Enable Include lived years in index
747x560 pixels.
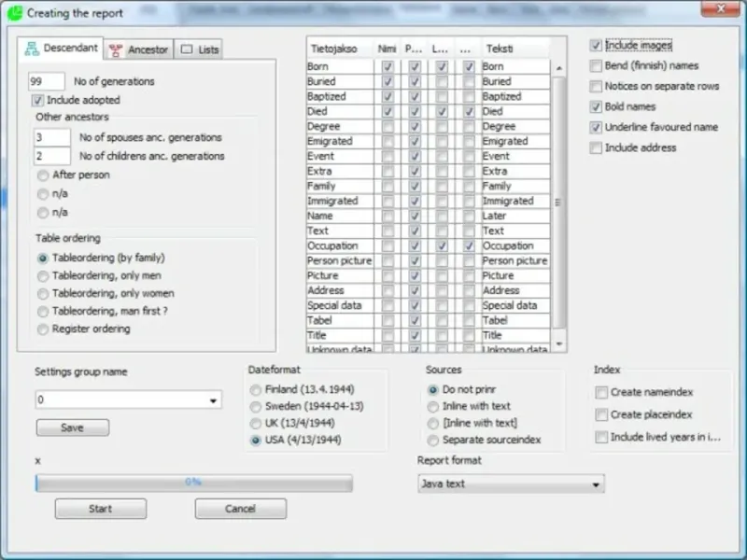(x=601, y=437)
